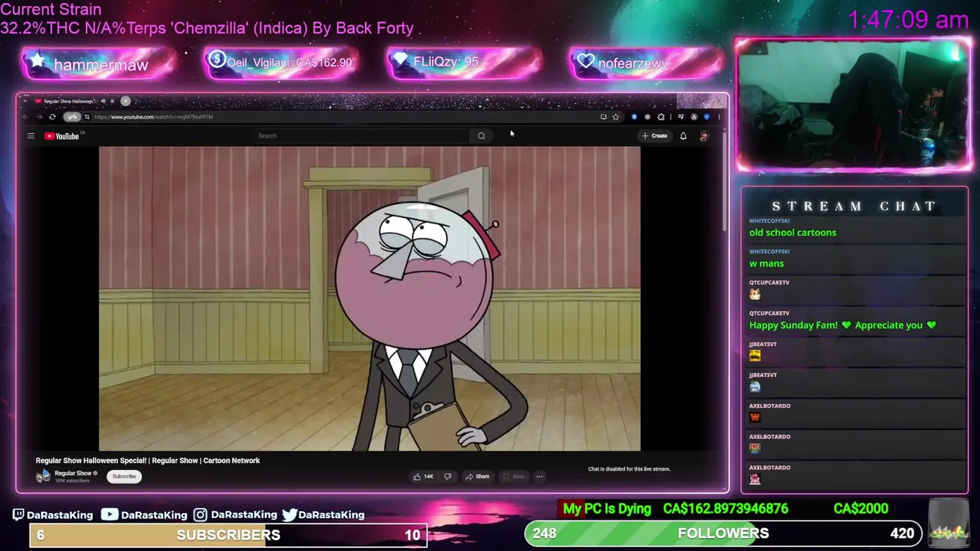Bookmark this page with the star icon
Image resolution: width=980 pixels, height=551 pixels.
[x=616, y=117]
